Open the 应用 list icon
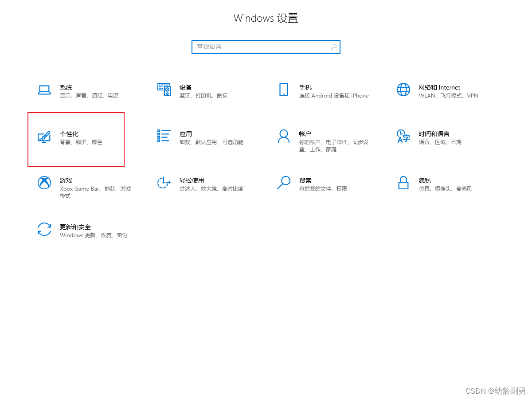Image resolution: width=532 pixels, height=399 pixels. point(164,136)
